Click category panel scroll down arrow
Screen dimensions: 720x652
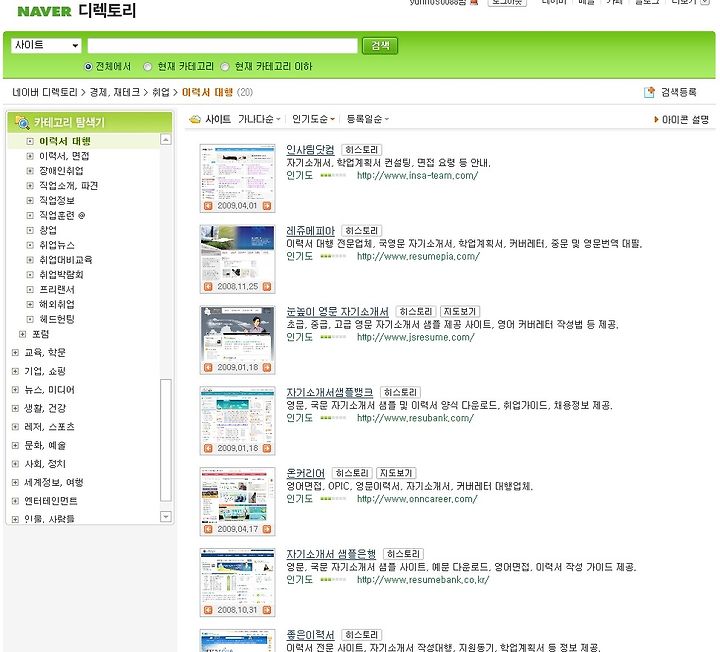coord(166,517)
